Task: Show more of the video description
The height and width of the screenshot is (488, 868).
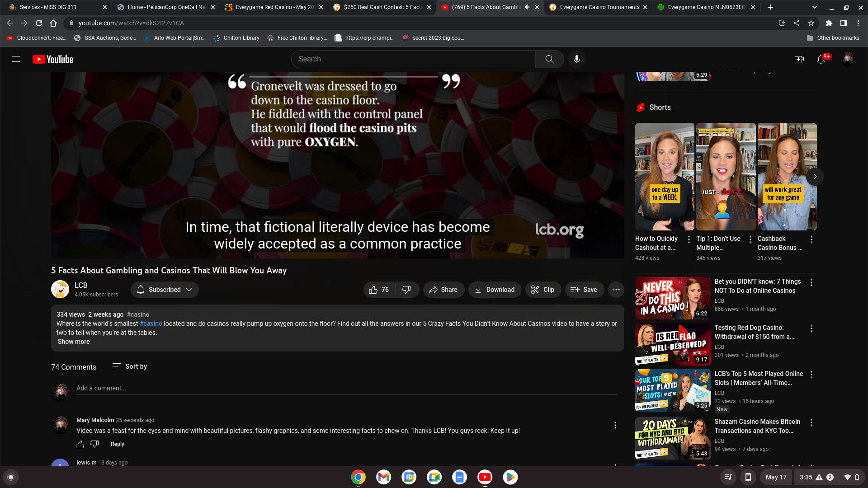Action: click(x=74, y=342)
